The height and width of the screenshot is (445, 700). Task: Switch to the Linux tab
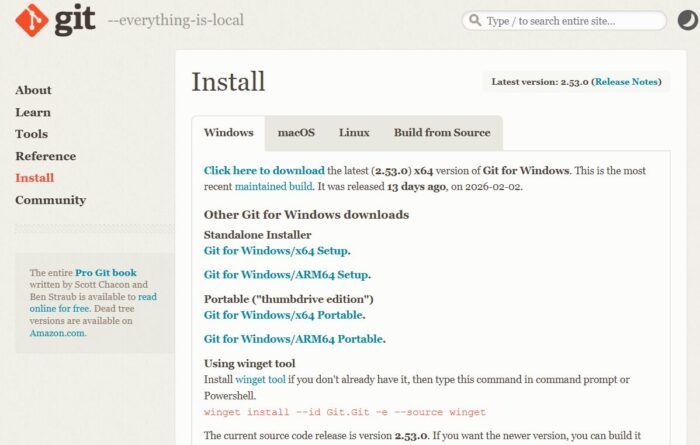click(x=354, y=133)
